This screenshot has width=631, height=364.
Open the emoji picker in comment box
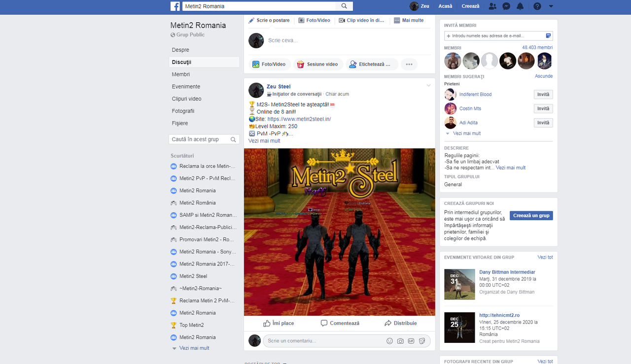point(389,341)
